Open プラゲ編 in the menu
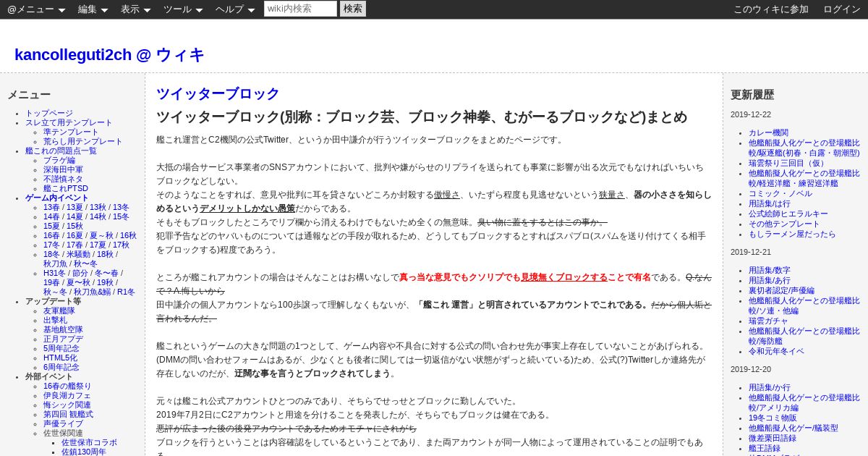 tap(59, 161)
